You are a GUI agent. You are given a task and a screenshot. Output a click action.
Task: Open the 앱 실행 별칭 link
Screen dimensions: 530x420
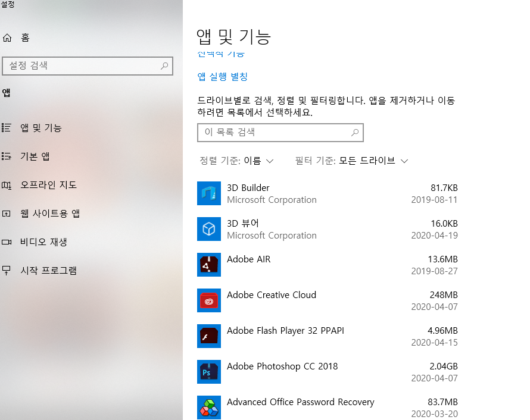(222, 77)
